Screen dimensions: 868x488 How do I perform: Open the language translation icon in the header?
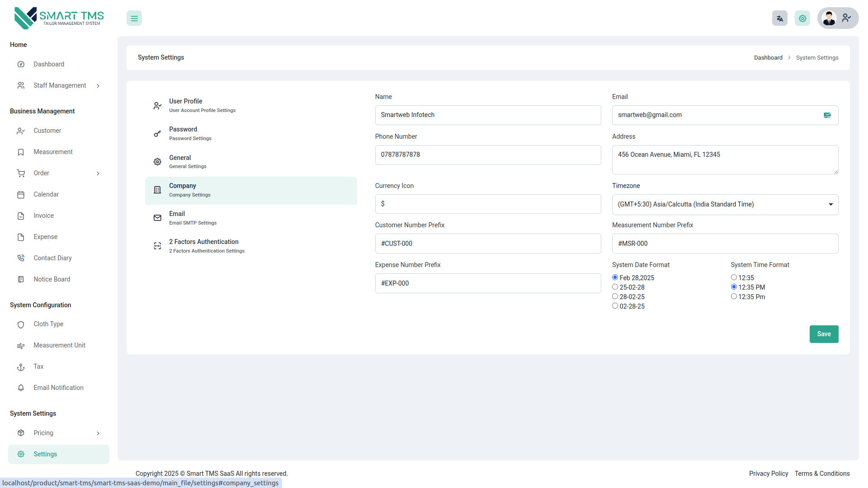779,18
